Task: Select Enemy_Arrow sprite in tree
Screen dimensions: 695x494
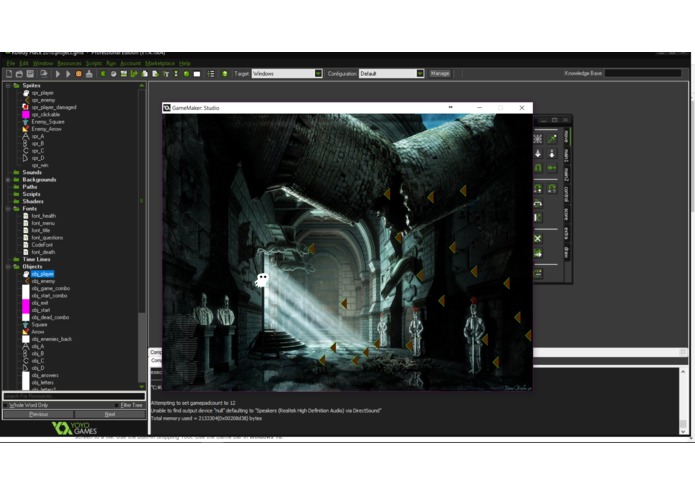Action: 46,129
